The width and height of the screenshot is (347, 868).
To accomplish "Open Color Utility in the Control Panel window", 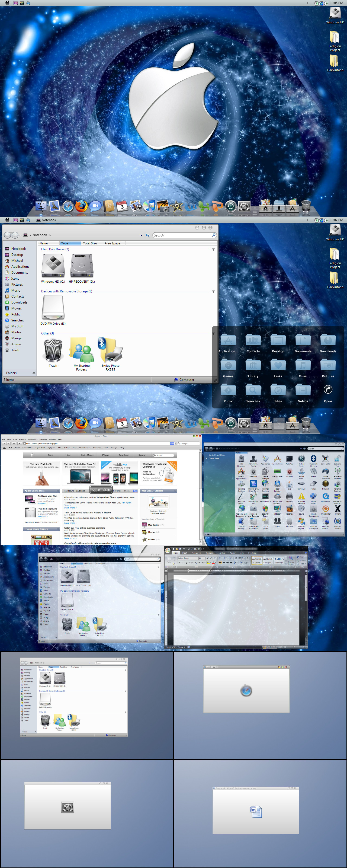I will click(325, 459).
